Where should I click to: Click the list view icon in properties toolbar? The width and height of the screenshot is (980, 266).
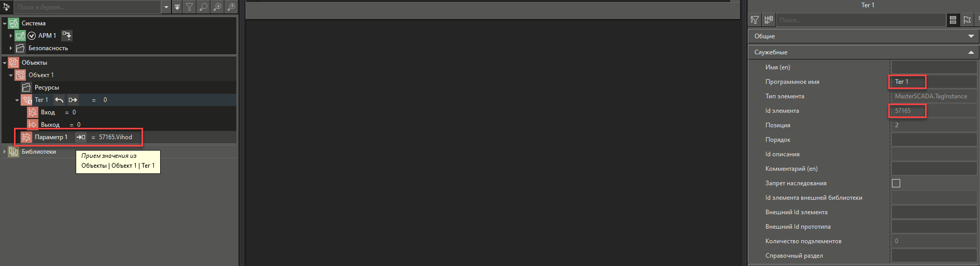click(953, 20)
